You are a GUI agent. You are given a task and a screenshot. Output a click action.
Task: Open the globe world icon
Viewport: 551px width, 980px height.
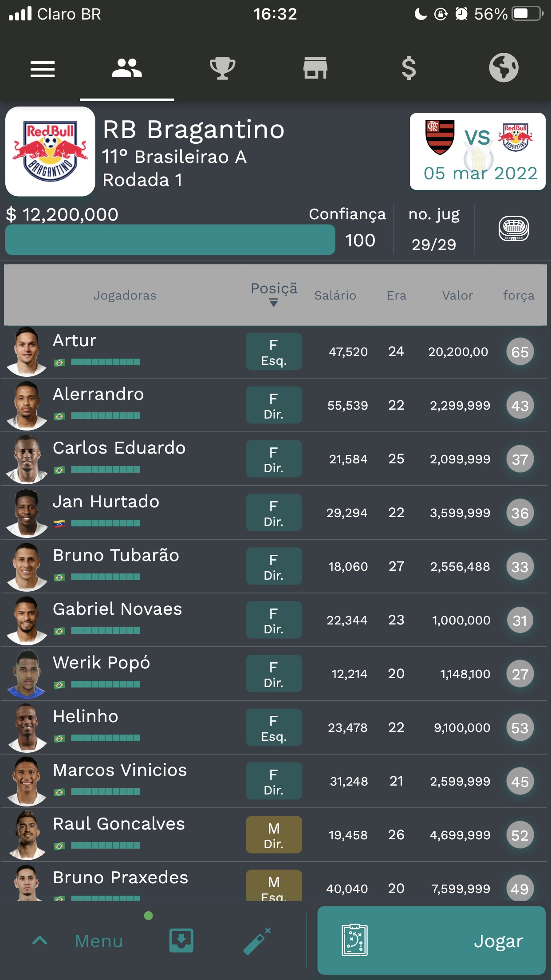coord(504,68)
